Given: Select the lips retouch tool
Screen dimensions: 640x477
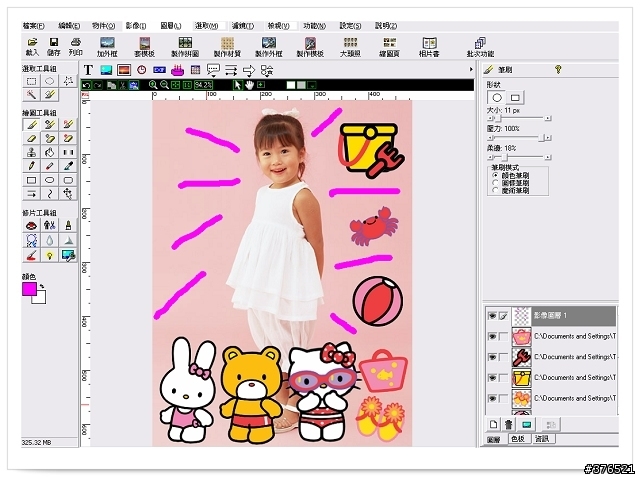Looking at the screenshot, I should [31, 225].
